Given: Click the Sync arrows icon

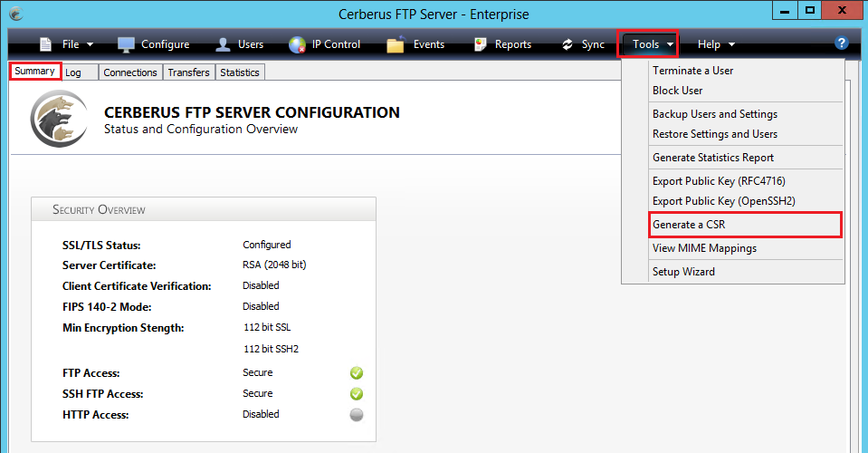Looking at the screenshot, I should pyautogui.click(x=568, y=44).
